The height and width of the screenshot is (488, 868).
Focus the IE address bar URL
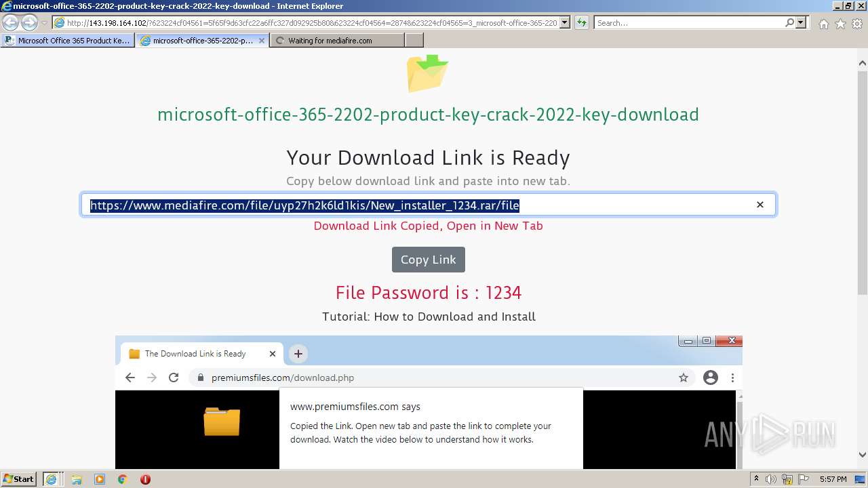coord(312,22)
